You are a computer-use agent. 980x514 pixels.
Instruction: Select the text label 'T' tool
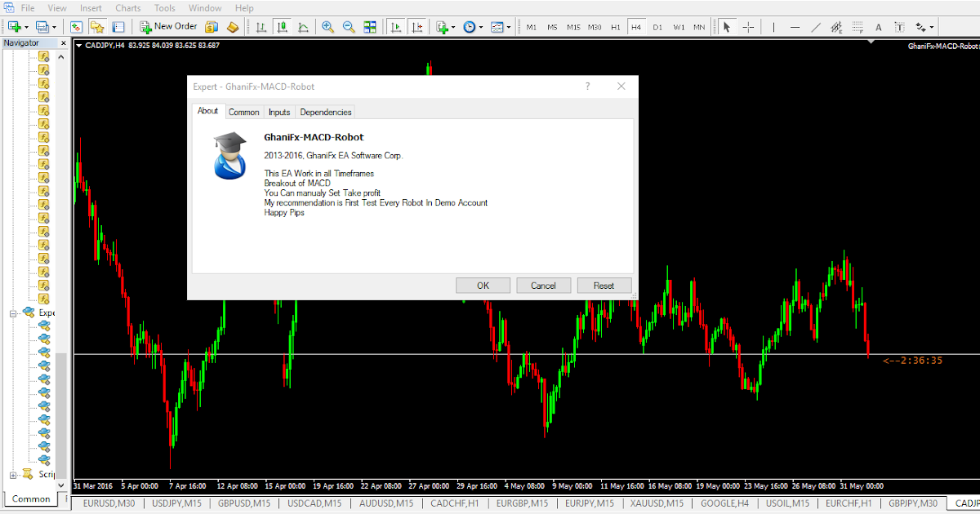[899, 27]
